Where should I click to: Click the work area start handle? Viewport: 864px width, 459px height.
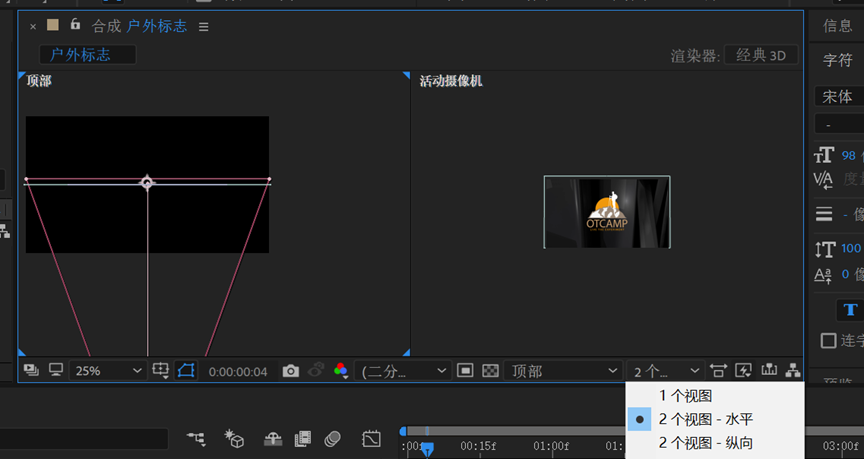[403, 431]
